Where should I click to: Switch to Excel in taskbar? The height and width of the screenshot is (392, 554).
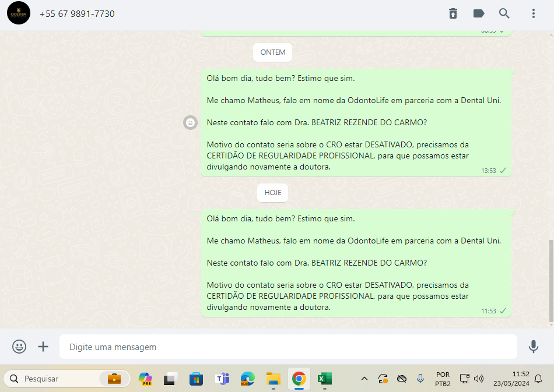point(325,379)
